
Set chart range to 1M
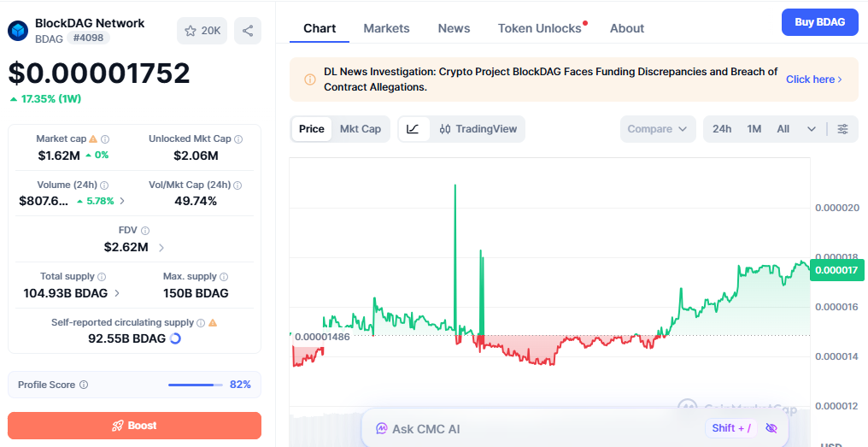click(754, 129)
